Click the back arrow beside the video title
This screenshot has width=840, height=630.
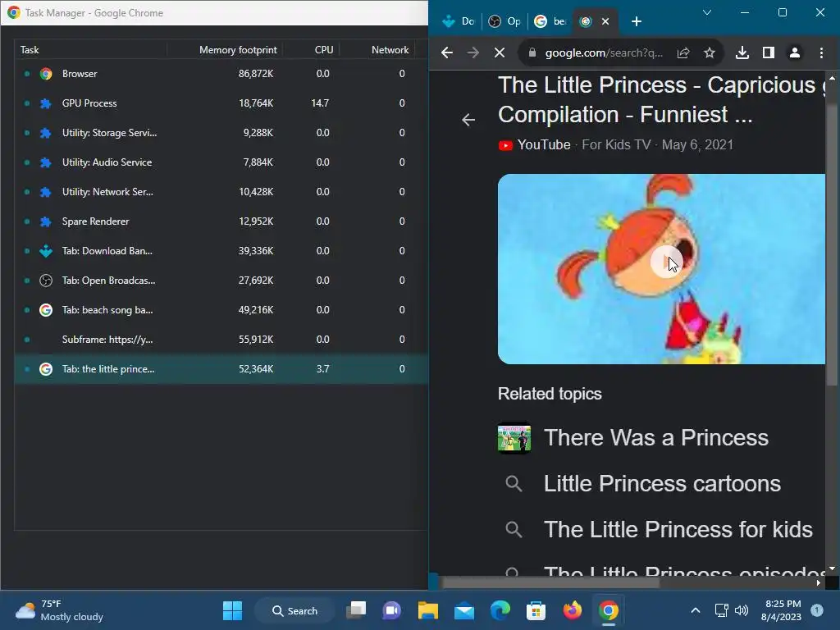468,120
